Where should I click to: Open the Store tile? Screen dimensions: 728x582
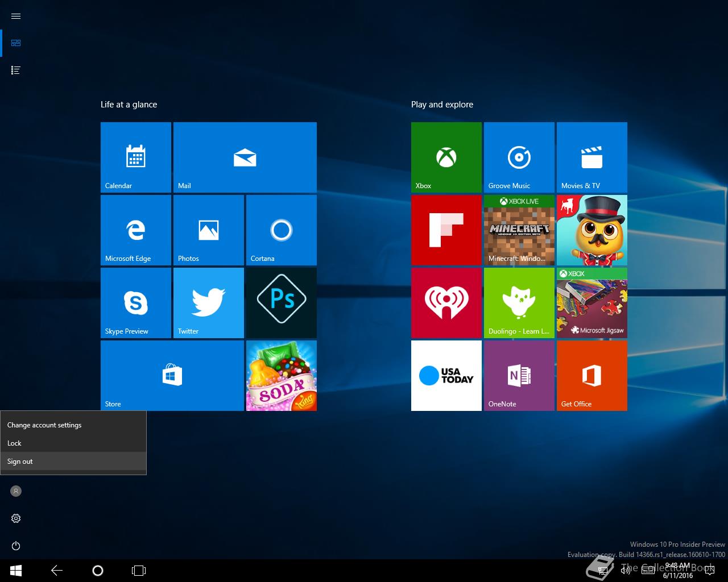coord(172,376)
